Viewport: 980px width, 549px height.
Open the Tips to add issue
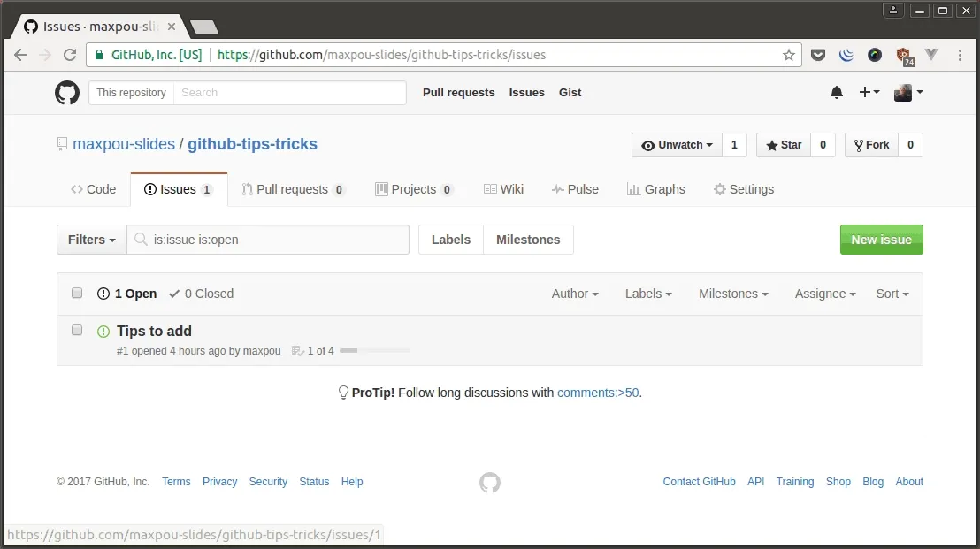(154, 331)
